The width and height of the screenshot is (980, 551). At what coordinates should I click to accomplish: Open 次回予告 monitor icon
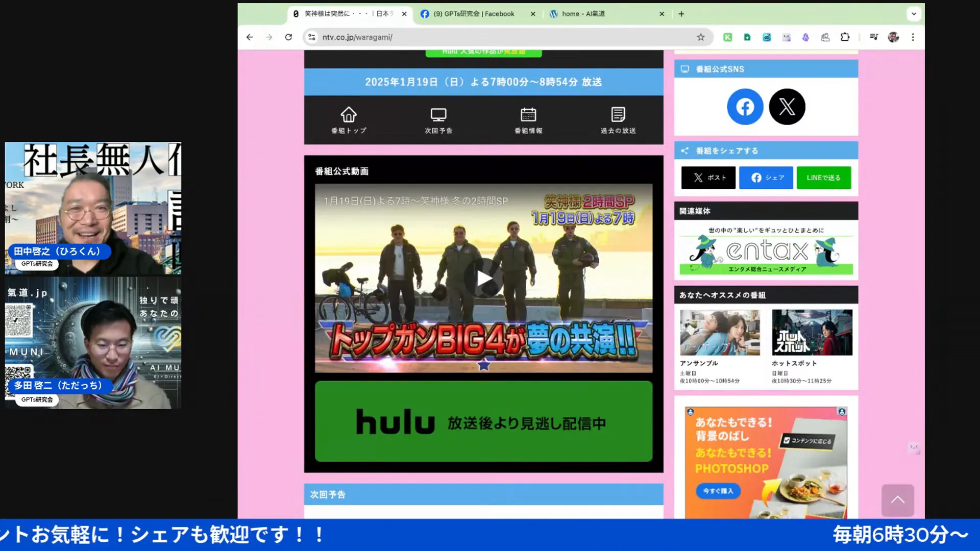pos(438,120)
